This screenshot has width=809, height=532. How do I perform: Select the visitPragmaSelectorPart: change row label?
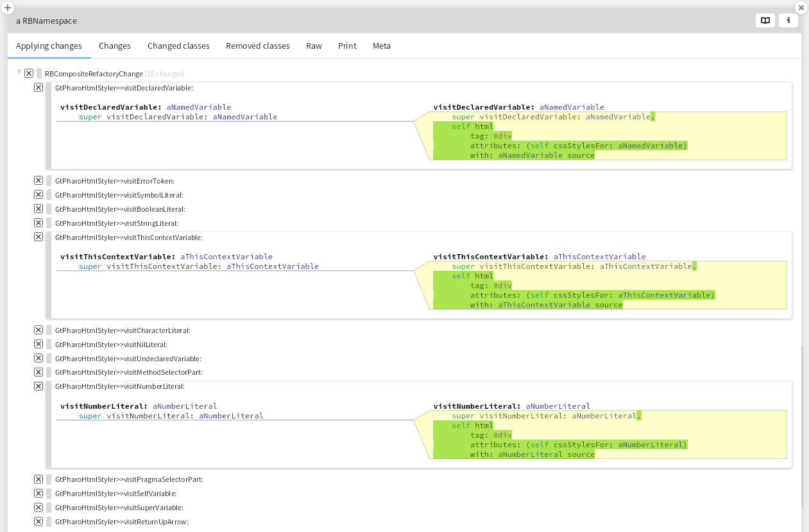[129, 479]
